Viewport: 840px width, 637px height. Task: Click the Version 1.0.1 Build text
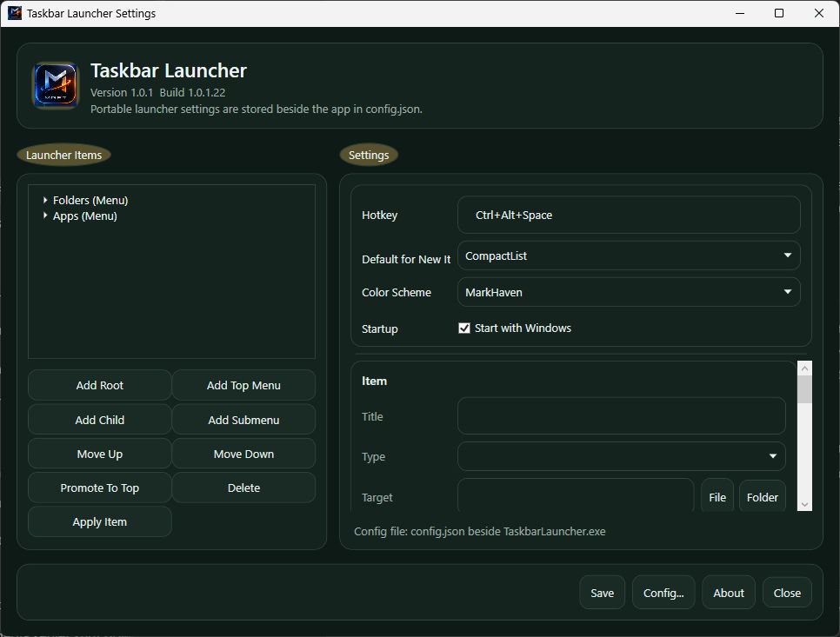click(x=157, y=92)
